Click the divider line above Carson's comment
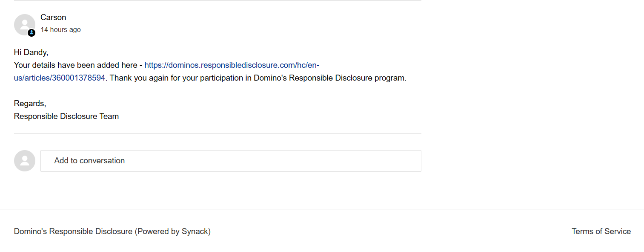Viewport: 644px width, 252px height. tap(218, 1)
